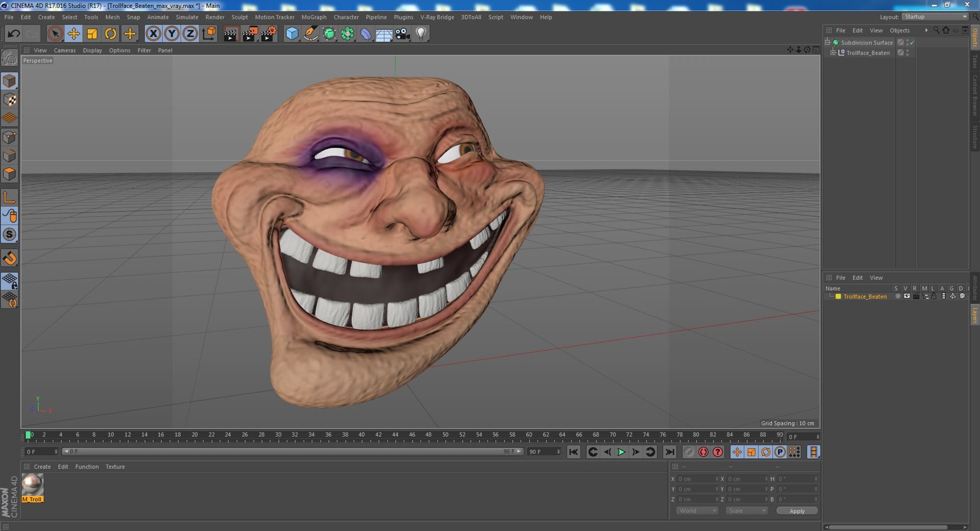Select the Scale tool in the toolbar
This screenshot has width=980, height=531.
click(92, 34)
